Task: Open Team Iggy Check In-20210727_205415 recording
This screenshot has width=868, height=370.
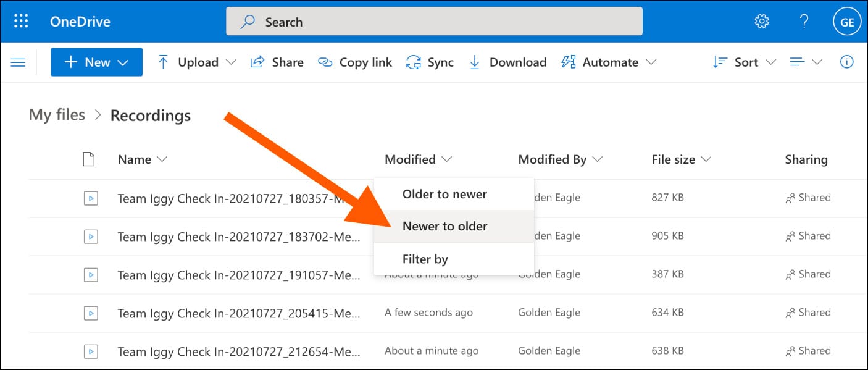Action: [x=238, y=313]
